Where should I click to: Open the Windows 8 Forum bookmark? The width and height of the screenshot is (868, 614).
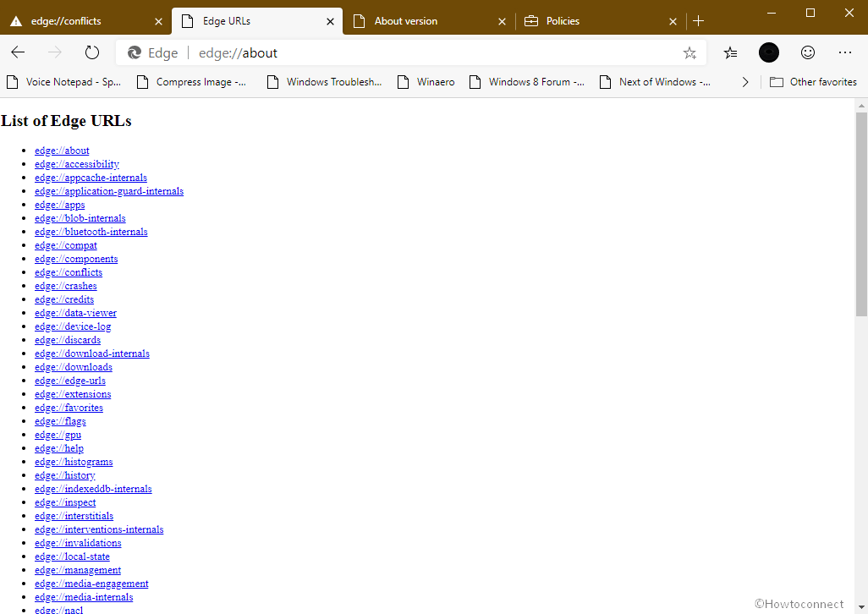pyautogui.click(x=527, y=82)
